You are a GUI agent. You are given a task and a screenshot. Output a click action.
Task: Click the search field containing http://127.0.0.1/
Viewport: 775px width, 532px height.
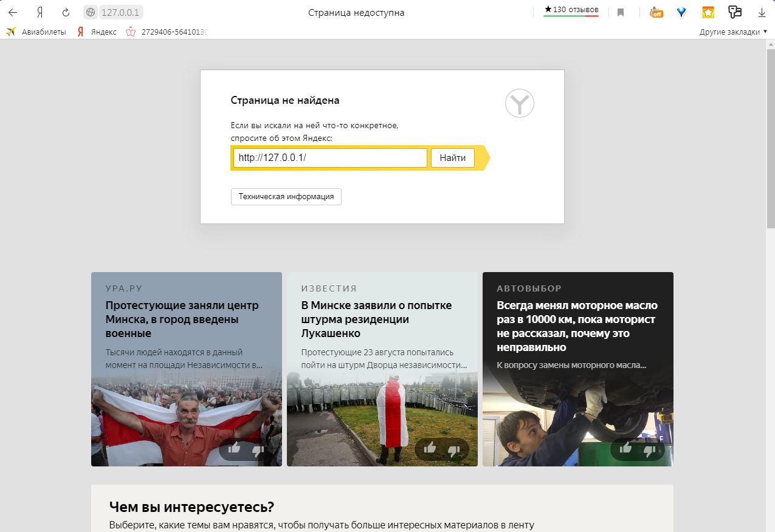click(x=330, y=158)
